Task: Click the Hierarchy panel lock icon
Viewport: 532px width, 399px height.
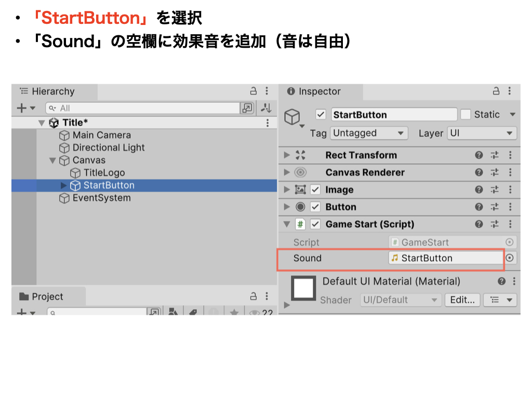Action: coord(253,91)
